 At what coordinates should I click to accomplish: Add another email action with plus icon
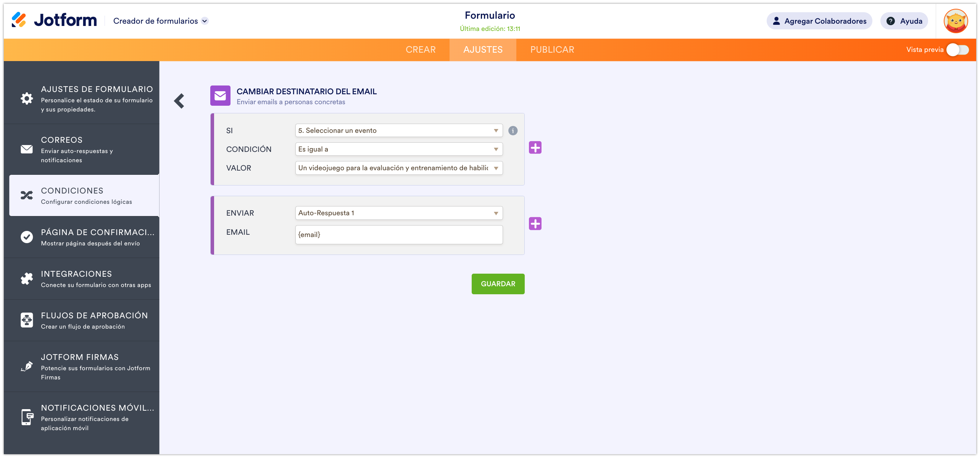pyautogui.click(x=535, y=224)
